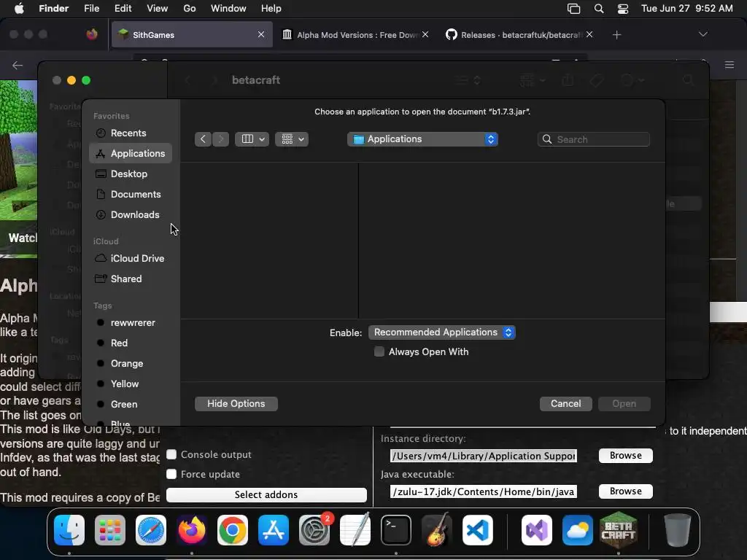747x560 pixels.
Task: Switch to SithGames tab
Action: click(x=192, y=35)
